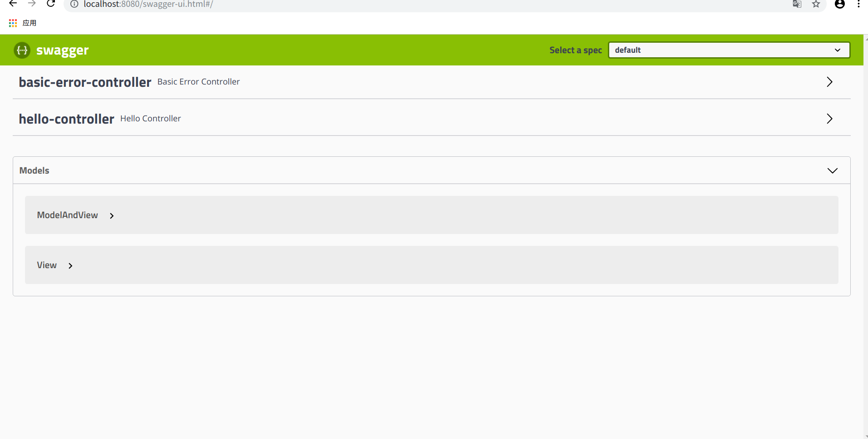This screenshot has width=868, height=439.
Task: Click the Select a spec label
Action: point(576,50)
